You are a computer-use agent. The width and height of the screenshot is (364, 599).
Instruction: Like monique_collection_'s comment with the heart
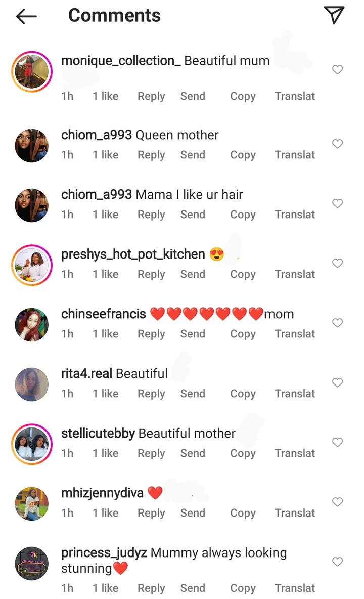click(337, 69)
